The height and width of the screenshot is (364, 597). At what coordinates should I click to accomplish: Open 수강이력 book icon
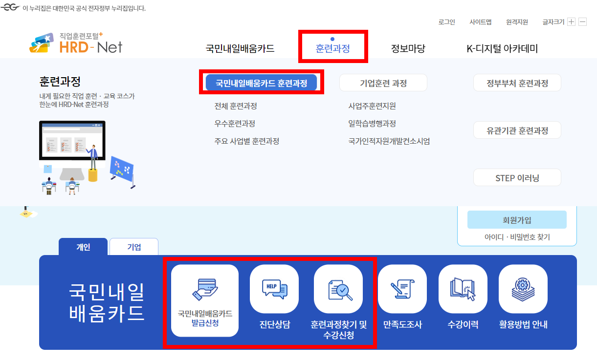click(x=463, y=289)
